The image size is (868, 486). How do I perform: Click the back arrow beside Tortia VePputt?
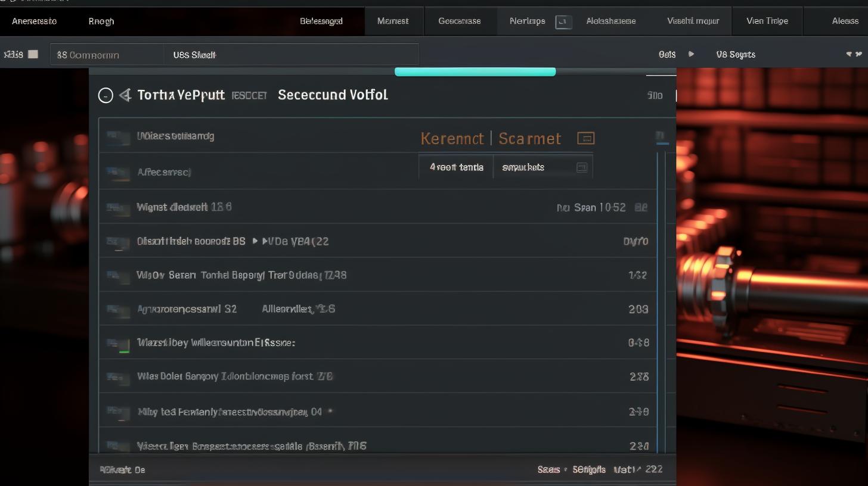coord(125,95)
